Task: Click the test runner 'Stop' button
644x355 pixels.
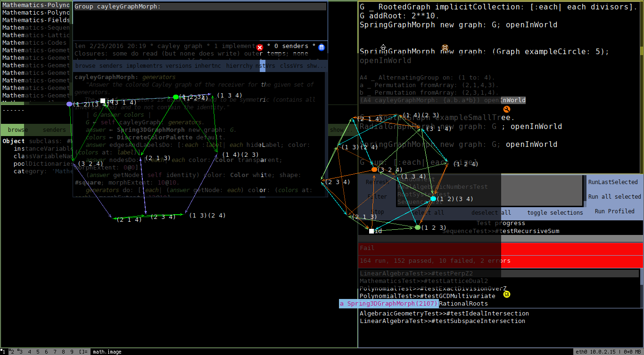Action: click(377, 212)
